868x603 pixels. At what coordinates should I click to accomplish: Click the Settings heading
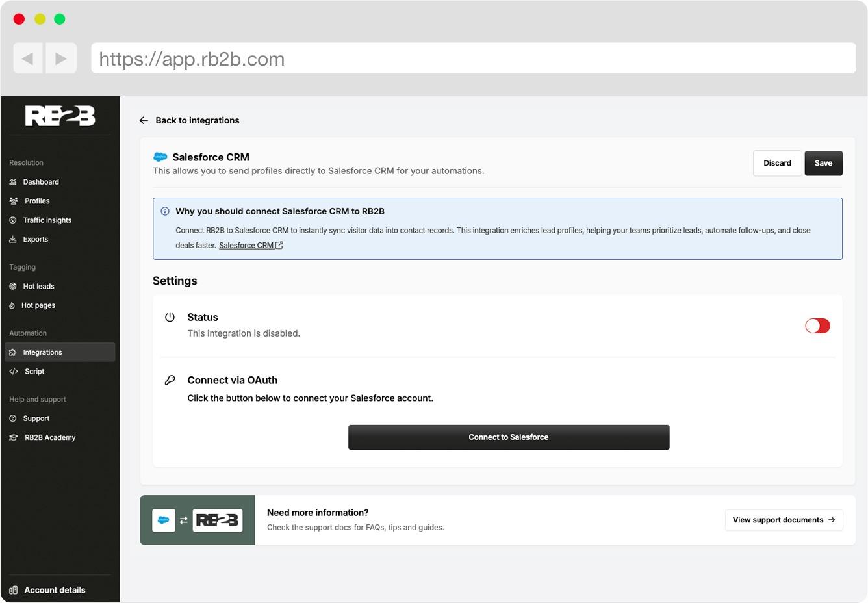(175, 281)
